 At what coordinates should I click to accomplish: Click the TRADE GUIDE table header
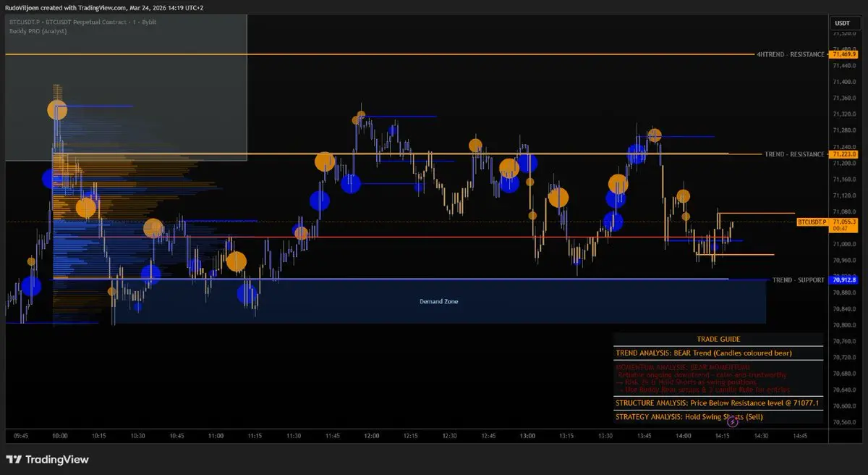[x=718, y=339]
